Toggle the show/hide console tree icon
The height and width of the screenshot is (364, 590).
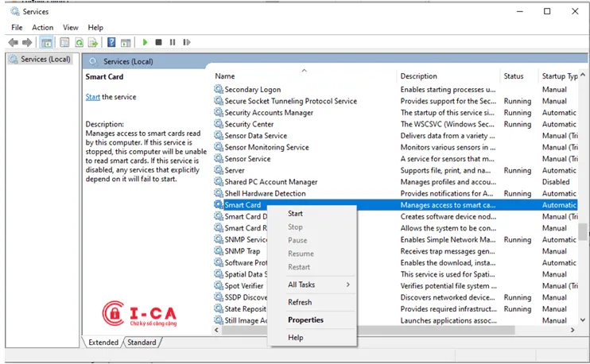pos(47,42)
